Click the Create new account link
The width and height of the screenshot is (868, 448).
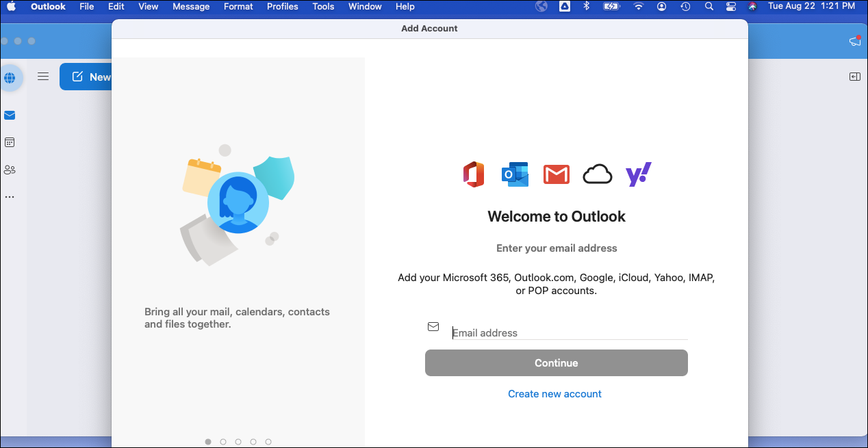[554, 394]
